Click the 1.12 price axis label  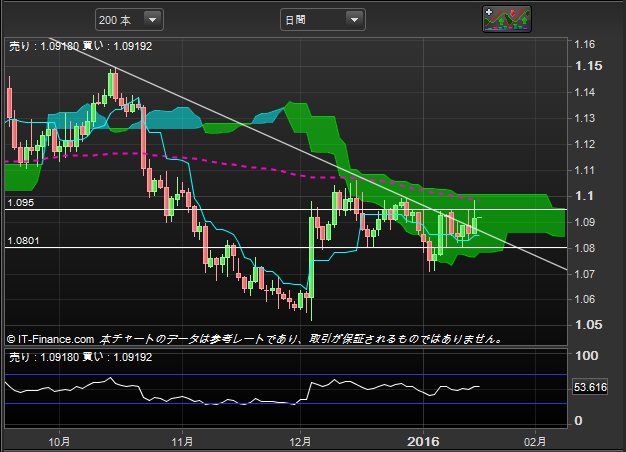click(x=584, y=144)
